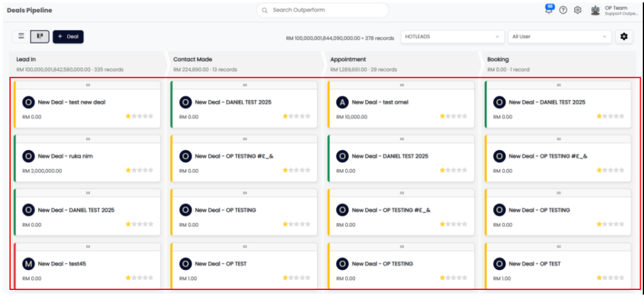Open settings gear in top header
The image size is (644, 300).
click(x=577, y=10)
